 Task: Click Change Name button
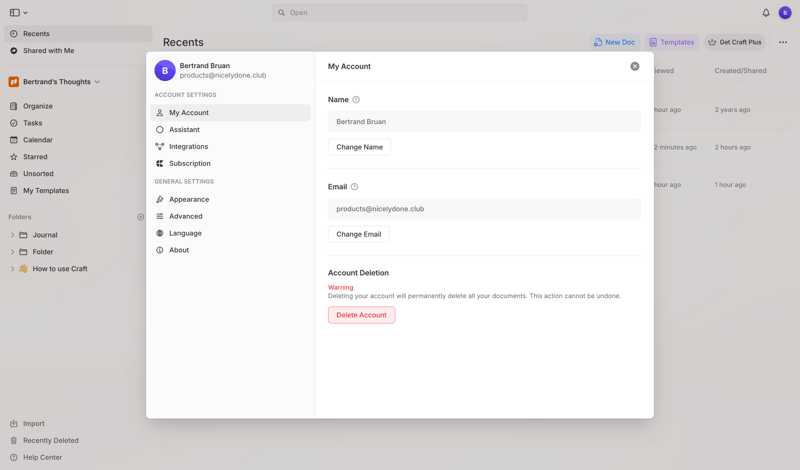coord(359,147)
